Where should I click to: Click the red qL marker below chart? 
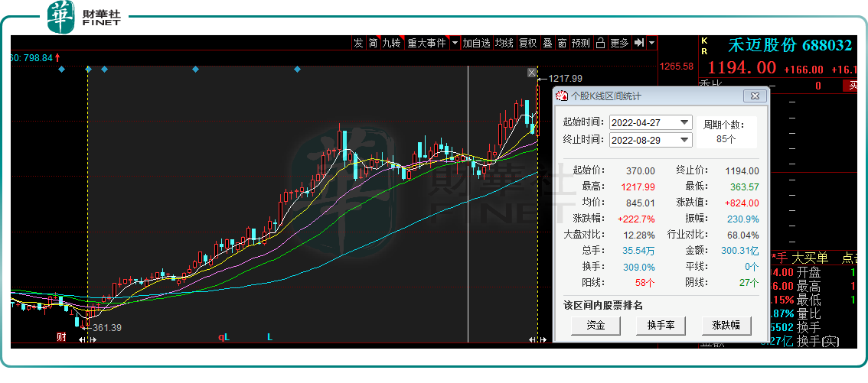[224, 336]
